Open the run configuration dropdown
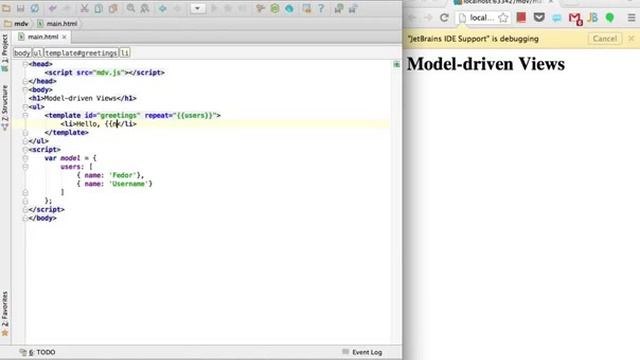Viewport: 640px width, 360px height. pos(198,8)
